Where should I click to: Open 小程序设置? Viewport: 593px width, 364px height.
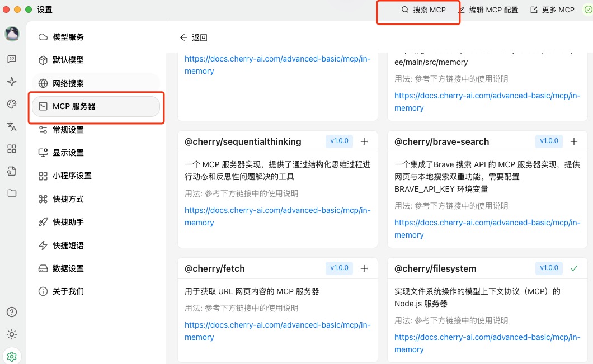[x=96, y=176]
